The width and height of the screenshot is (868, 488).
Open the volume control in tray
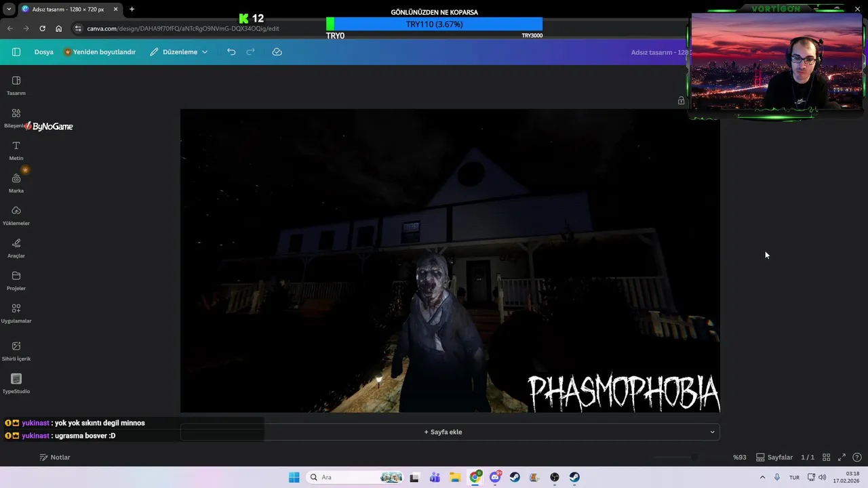tap(822, 477)
